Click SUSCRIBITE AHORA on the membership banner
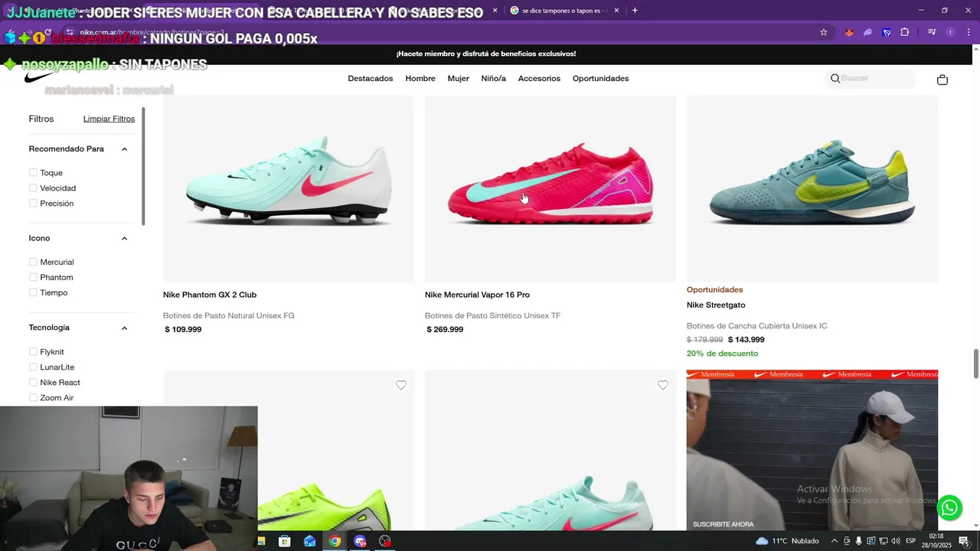Screen dimensions: 980x551 point(724,524)
